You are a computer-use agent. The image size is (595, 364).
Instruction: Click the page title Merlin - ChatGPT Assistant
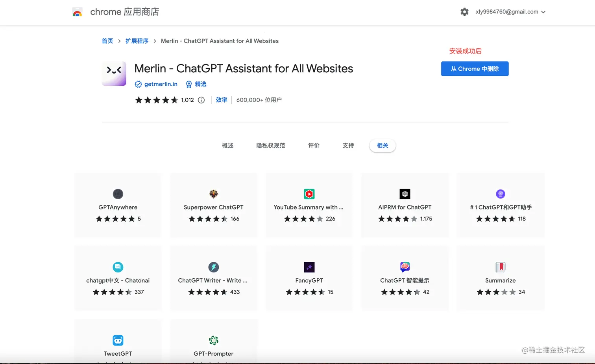[x=244, y=68]
